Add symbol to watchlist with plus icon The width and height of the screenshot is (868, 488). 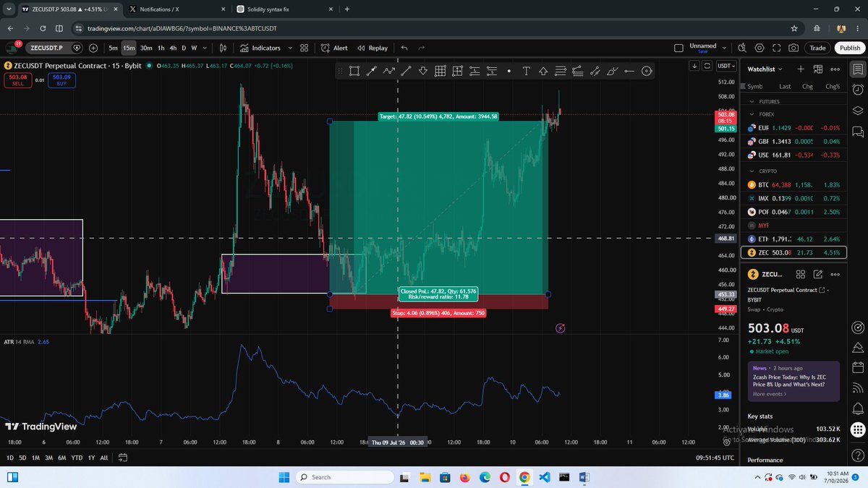[800, 69]
